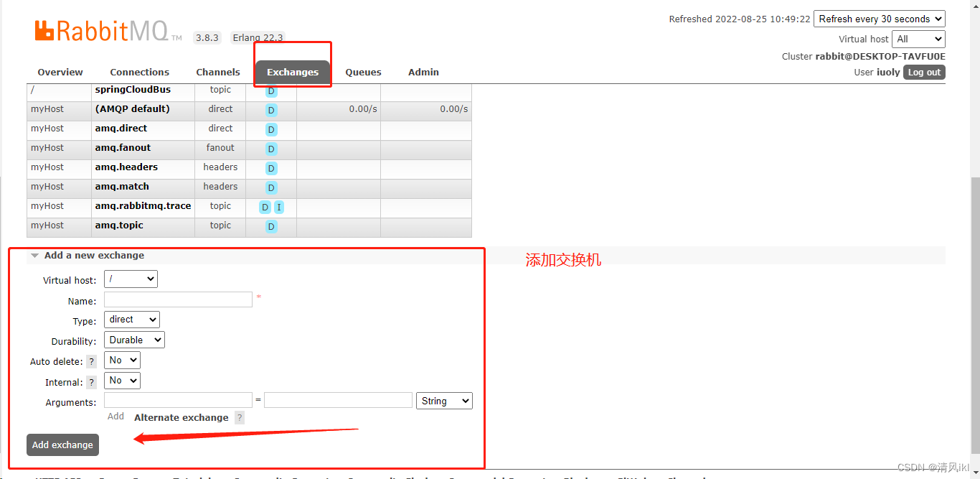Switch to the Connections tab
Viewport: 980px width, 479px height.
pos(139,73)
